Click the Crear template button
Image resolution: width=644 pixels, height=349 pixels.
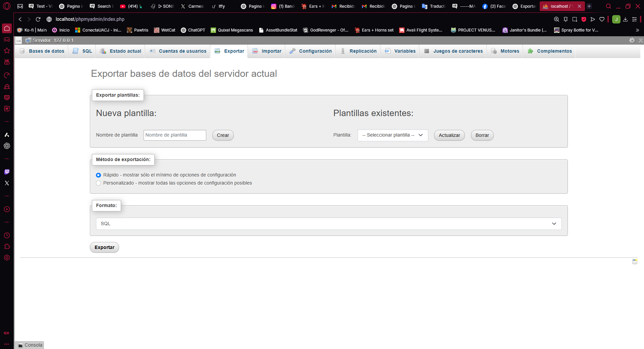(x=223, y=135)
